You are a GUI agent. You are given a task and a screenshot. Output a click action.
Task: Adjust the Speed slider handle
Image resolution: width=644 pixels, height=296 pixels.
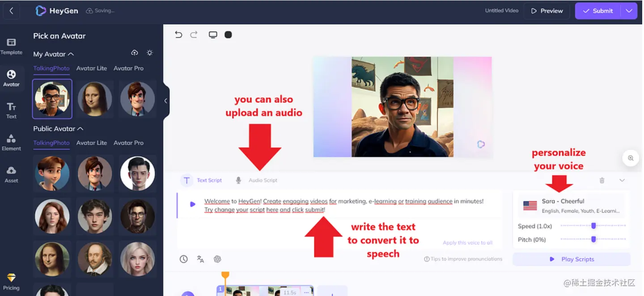coord(593,226)
